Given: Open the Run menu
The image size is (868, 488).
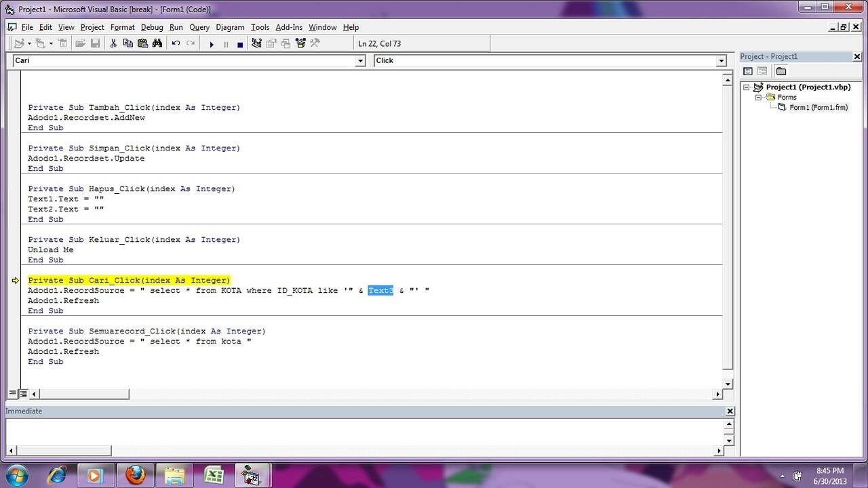Looking at the screenshot, I should [176, 27].
